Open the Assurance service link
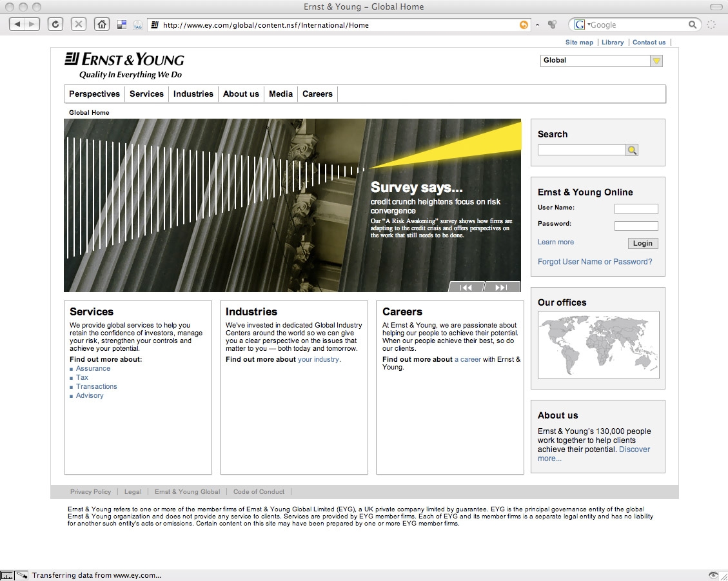This screenshot has height=581, width=728. tap(93, 368)
